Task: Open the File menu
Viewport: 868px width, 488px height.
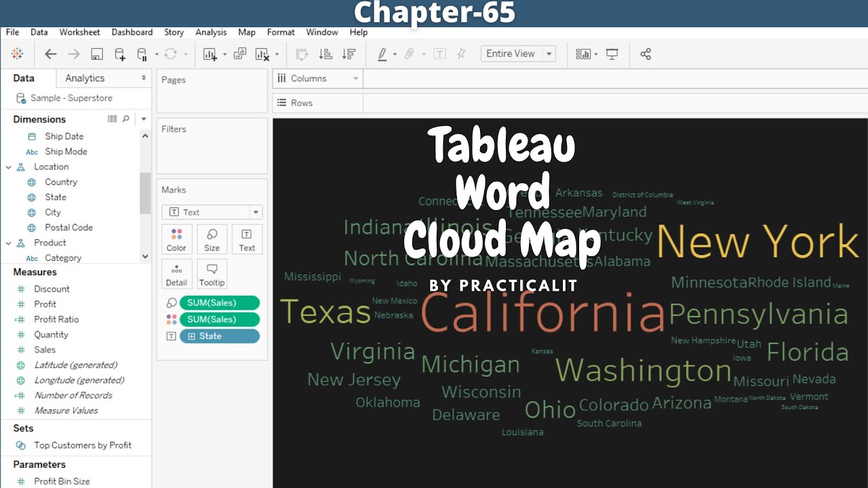Action: (12, 32)
